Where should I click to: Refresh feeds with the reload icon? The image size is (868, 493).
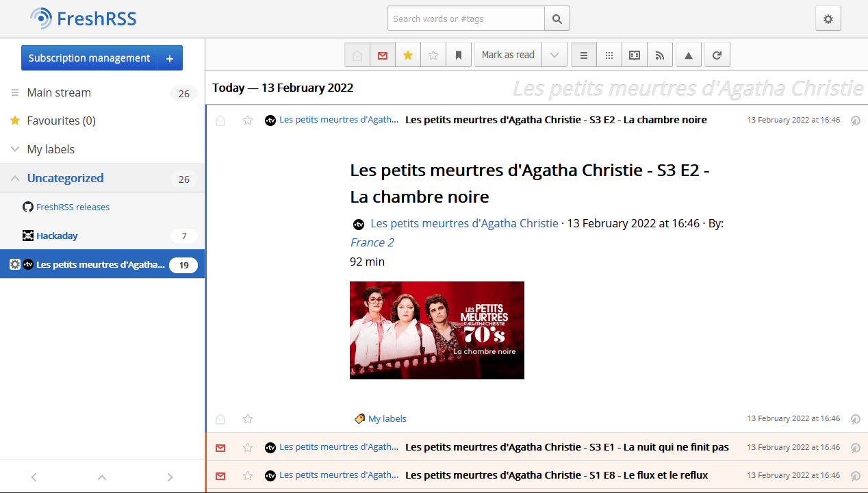(x=717, y=55)
